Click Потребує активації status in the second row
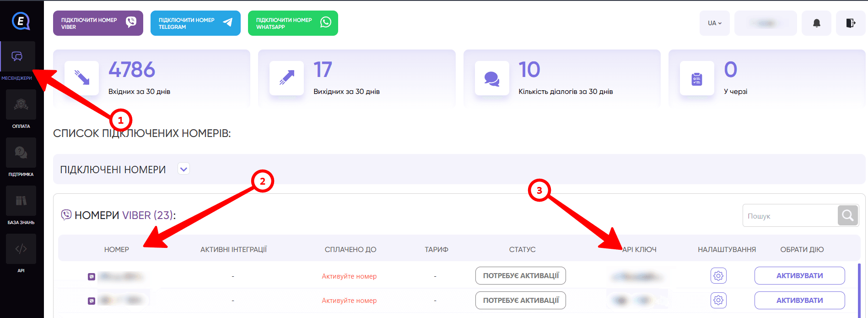This screenshot has height=318, width=868. click(521, 301)
